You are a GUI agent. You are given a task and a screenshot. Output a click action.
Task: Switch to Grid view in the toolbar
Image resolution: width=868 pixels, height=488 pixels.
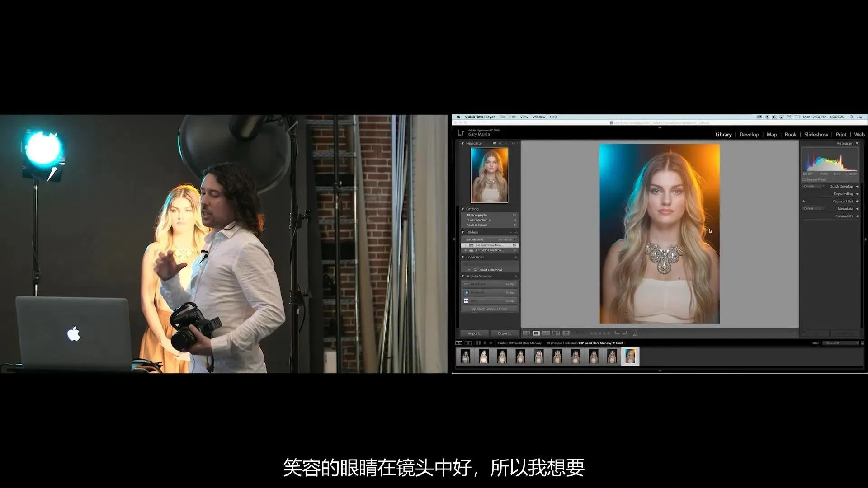526,333
